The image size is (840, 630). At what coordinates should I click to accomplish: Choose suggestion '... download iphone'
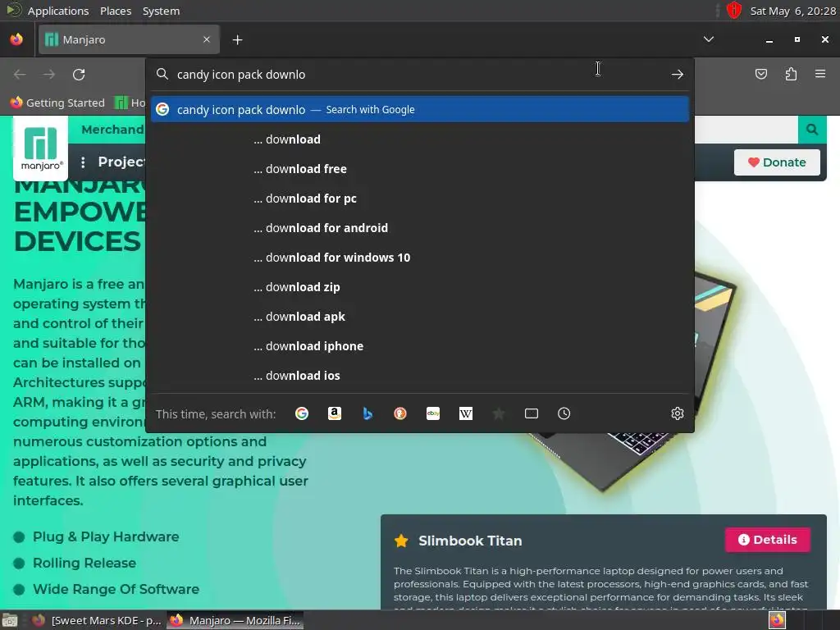pyautogui.click(x=419, y=346)
